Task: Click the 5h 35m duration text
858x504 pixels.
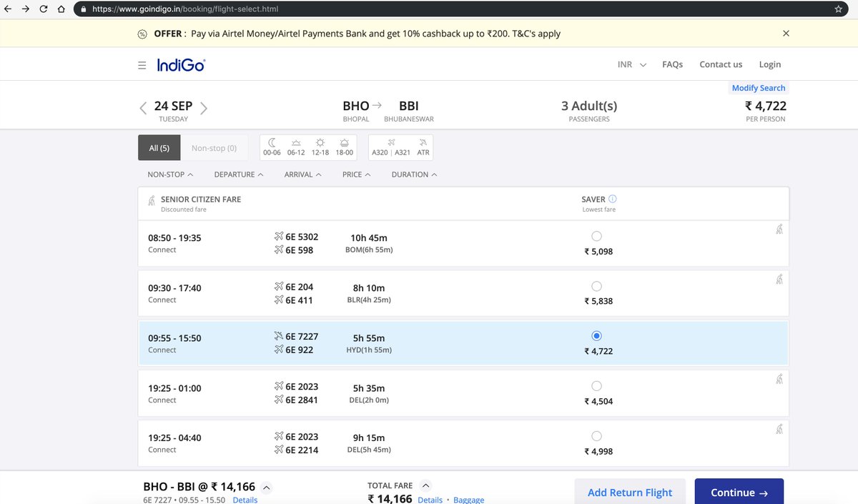Action: coord(369,387)
